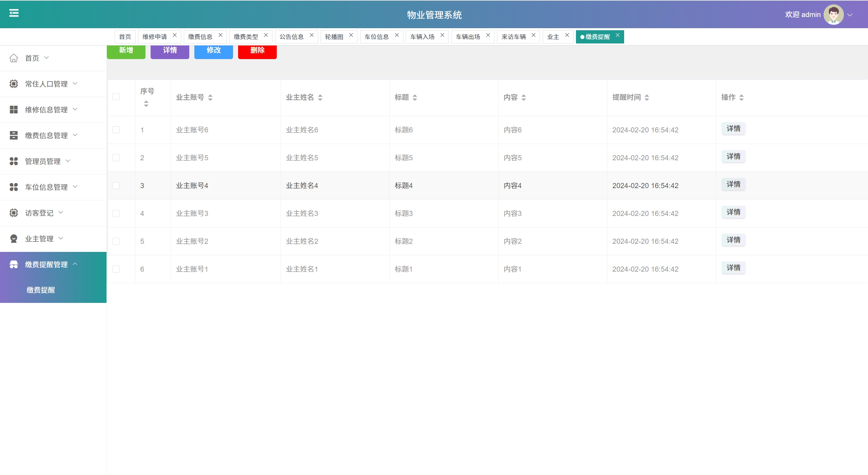Click the 缴费信息管理 server icon

click(14, 135)
